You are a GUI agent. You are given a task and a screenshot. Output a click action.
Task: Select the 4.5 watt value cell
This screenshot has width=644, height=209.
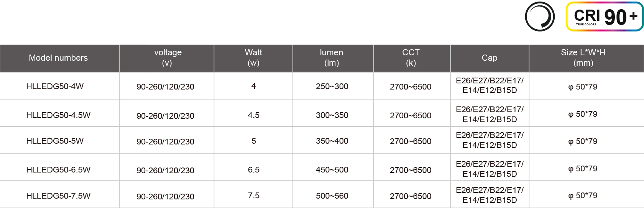click(254, 115)
